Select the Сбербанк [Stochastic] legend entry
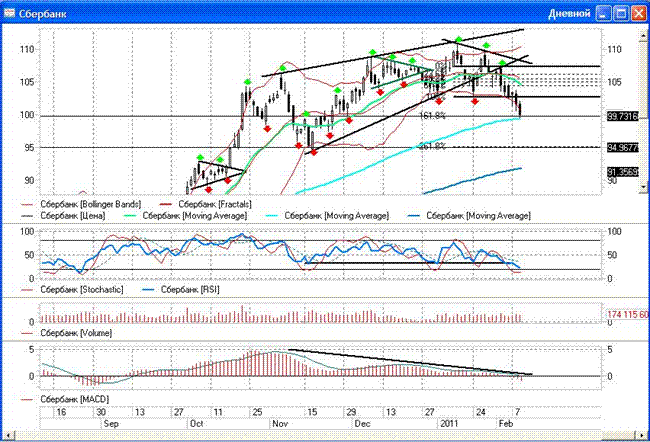 pyautogui.click(x=72, y=289)
